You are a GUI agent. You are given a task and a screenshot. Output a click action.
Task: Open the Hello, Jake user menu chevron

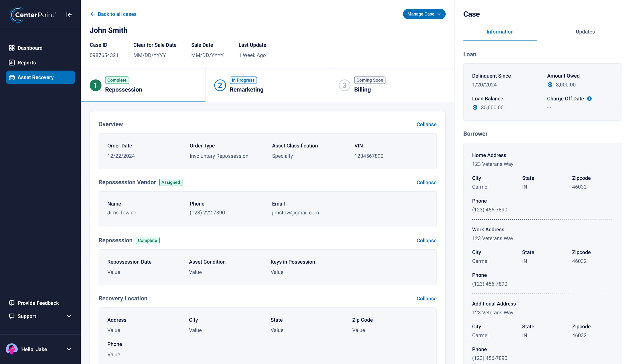click(69, 349)
